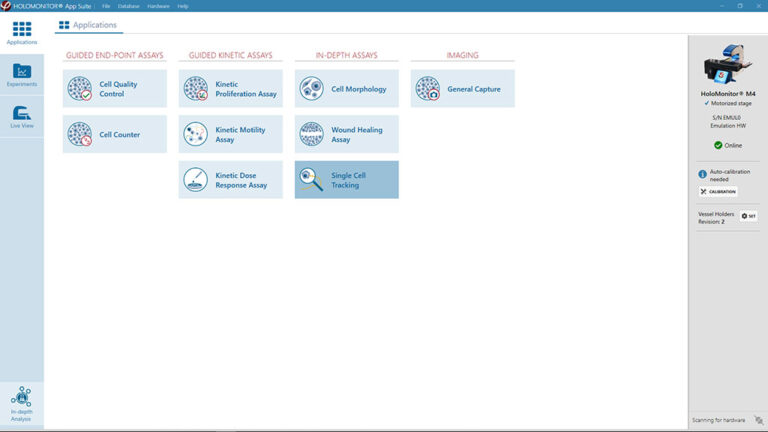The image size is (768, 432).
Task: Click the General Capture camera icon
Action: [428, 89]
